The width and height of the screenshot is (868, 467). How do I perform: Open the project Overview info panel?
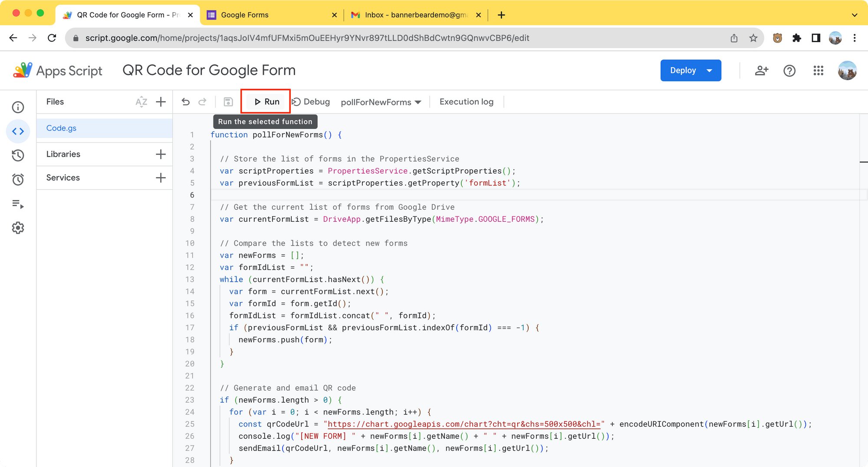(18, 107)
